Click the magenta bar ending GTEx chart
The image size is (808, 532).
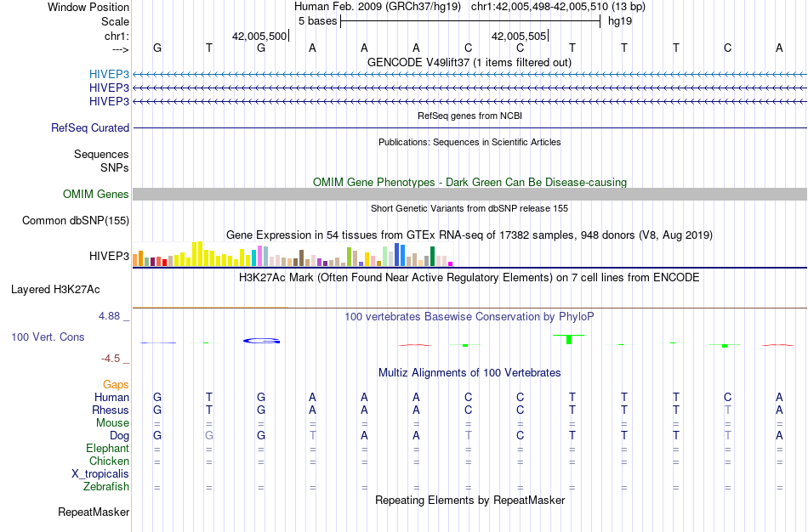(451, 263)
